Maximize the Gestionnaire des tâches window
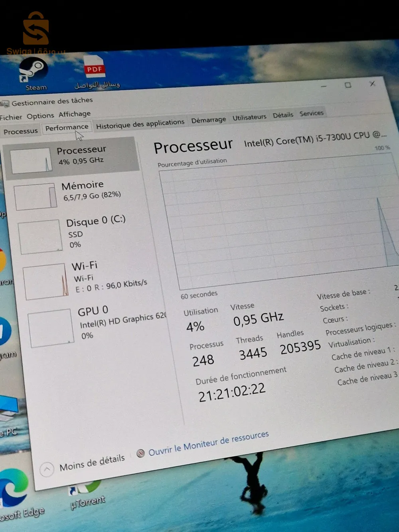 pyautogui.click(x=348, y=85)
